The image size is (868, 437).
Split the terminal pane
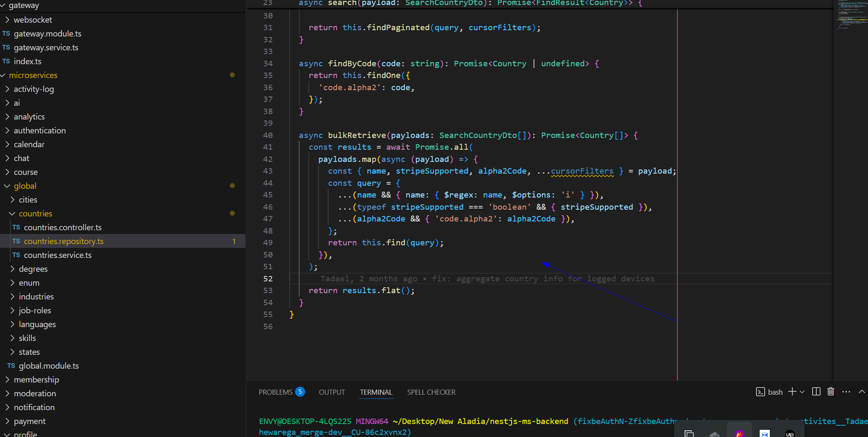click(x=816, y=392)
